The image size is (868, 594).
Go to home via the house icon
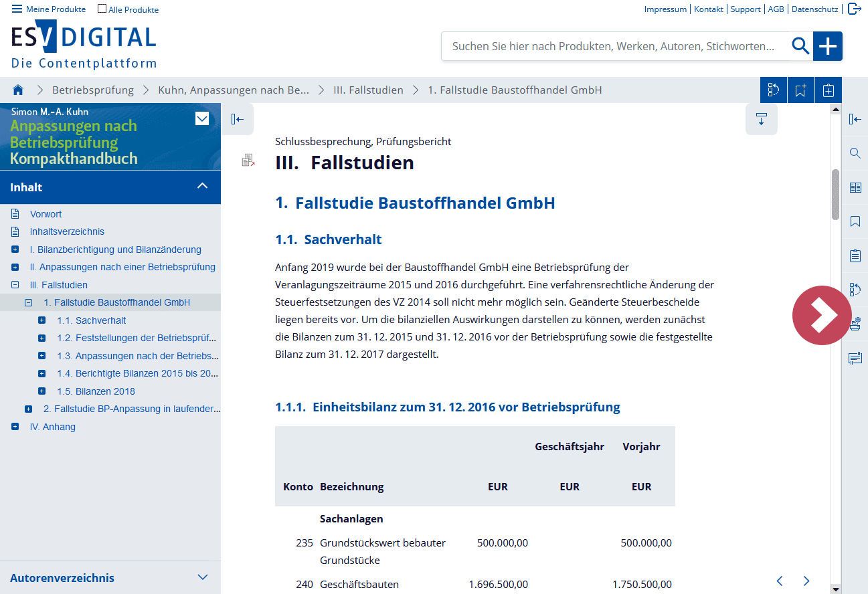point(18,90)
